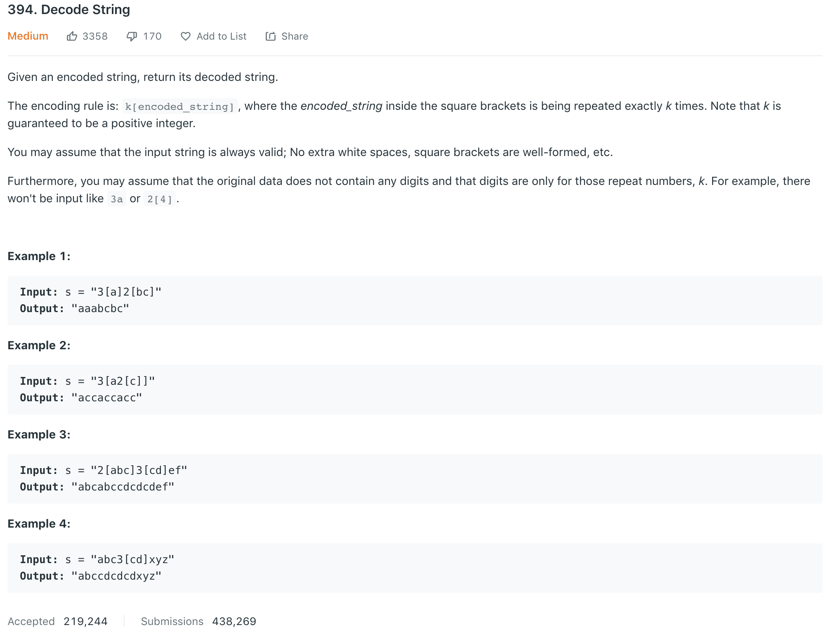Click the Share arrow icon
The width and height of the screenshot is (840, 630).
coord(271,36)
